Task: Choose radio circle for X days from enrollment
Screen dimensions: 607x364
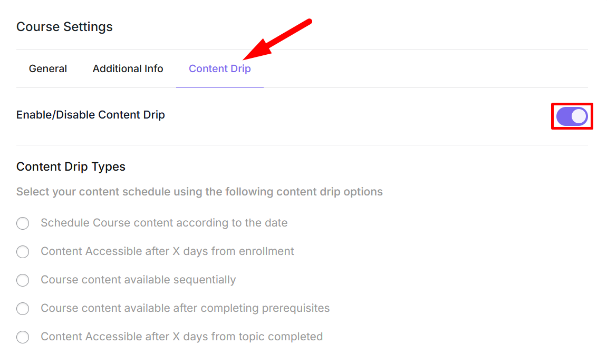Action: pos(23,252)
